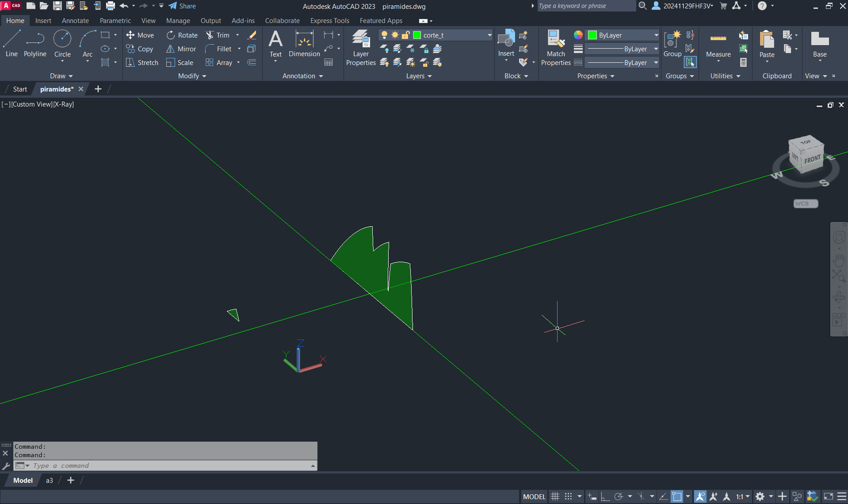Switch to the Annotate ribbon tab
848x504 pixels.
[x=75, y=21]
